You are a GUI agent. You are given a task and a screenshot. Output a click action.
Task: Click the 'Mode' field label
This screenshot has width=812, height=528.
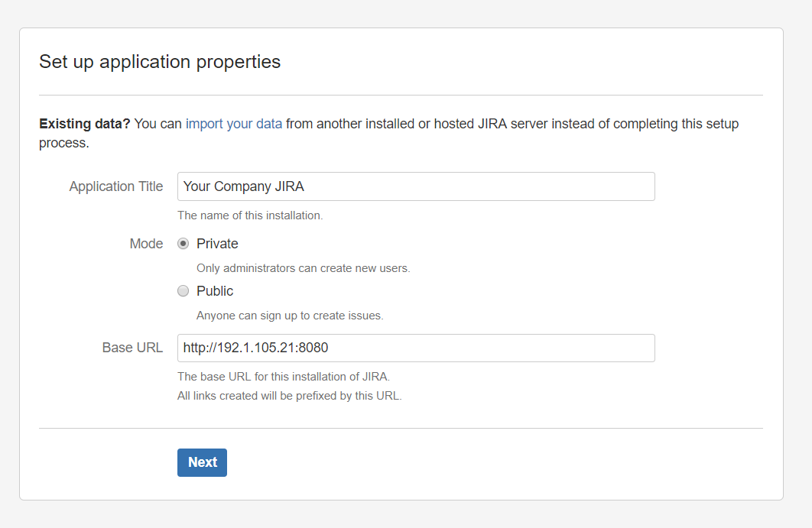coord(146,243)
